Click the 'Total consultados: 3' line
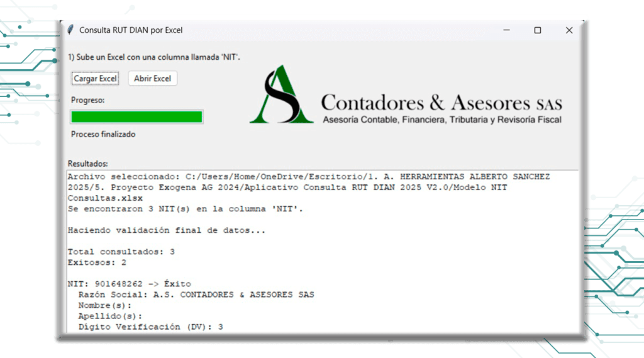This screenshot has width=644, height=358. pyautogui.click(x=121, y=252)
